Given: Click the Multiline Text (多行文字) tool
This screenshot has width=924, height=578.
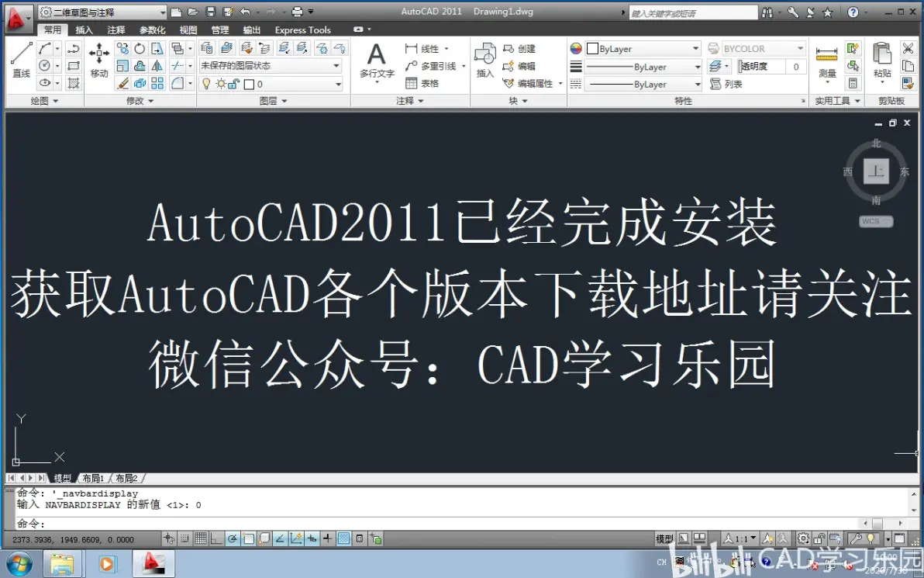Looking at the screenshot, I should click(x=377, y=61).
